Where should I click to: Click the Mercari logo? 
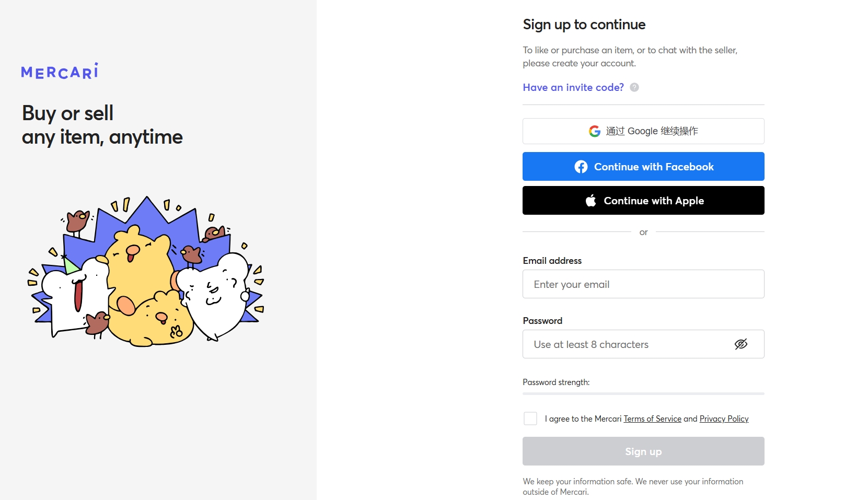coord(60,72)
